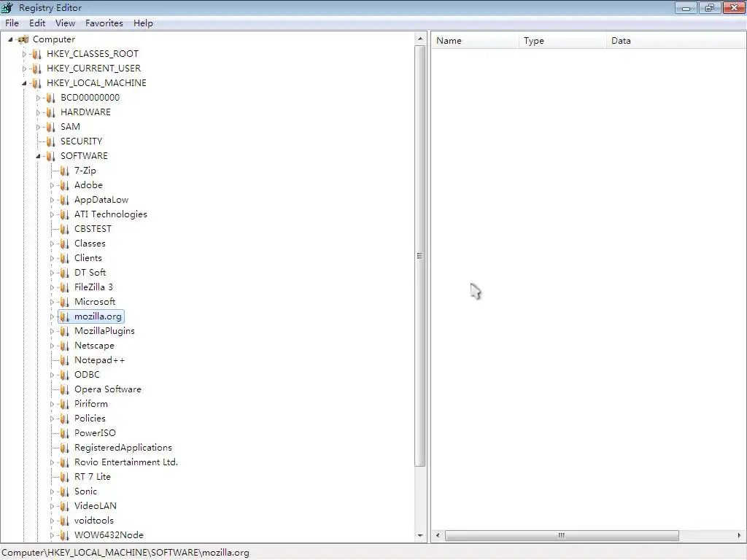Click the Registry Editor title bar icon
The height and width of the screenshot is (560, 747).
pyautogui.click(x=7, y=7)
